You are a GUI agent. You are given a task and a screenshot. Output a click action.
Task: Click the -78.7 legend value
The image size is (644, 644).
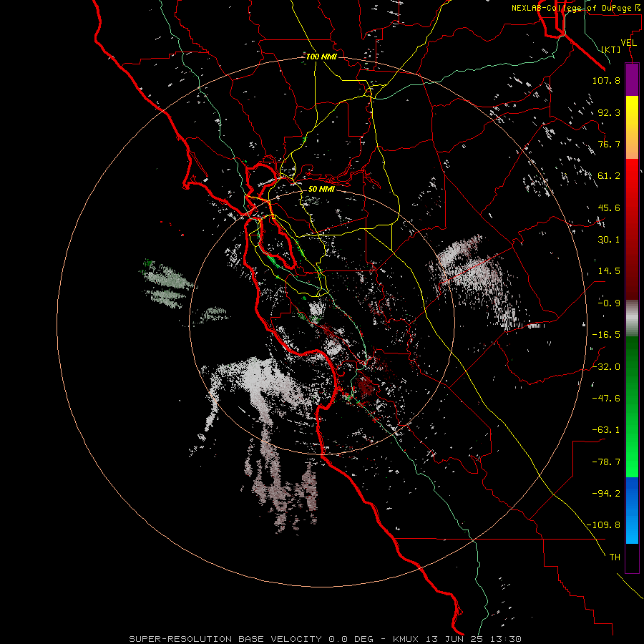click(606, 462)
